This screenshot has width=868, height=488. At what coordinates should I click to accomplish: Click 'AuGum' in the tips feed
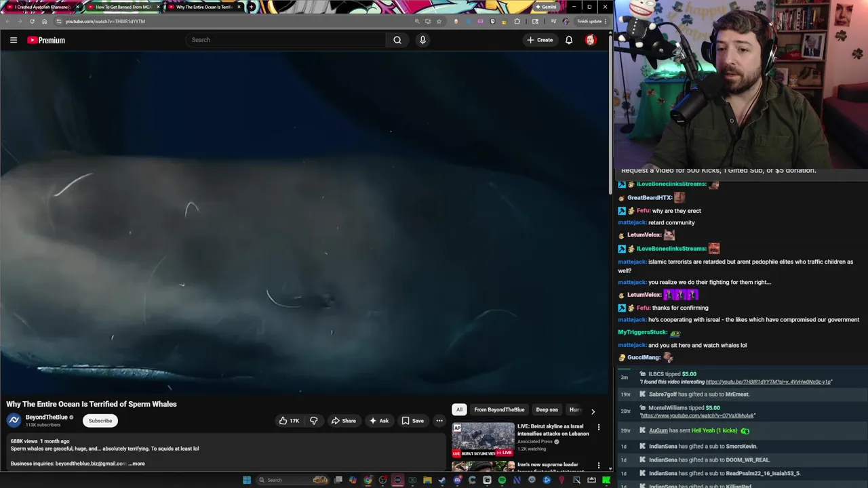tap(658, 430)
